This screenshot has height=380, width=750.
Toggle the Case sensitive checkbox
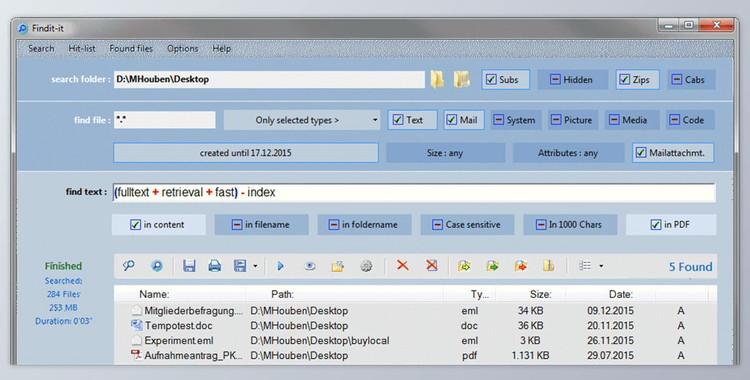pos(437,224)
